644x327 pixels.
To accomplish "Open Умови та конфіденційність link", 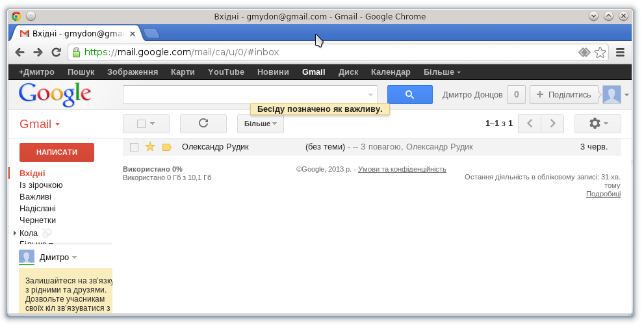I will pyautogui.click(x=402, y=169).
